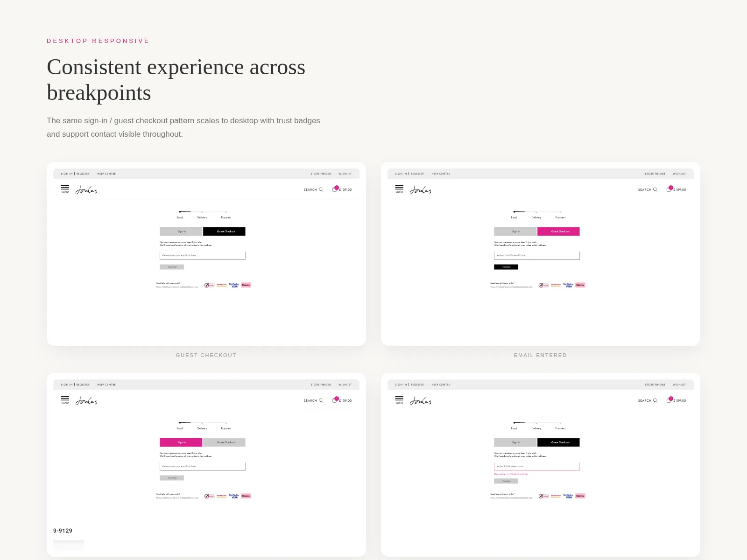Open hamburger menu in Email Entered mockup
Screen dimensions: 747x560
[x=399, y=189]
